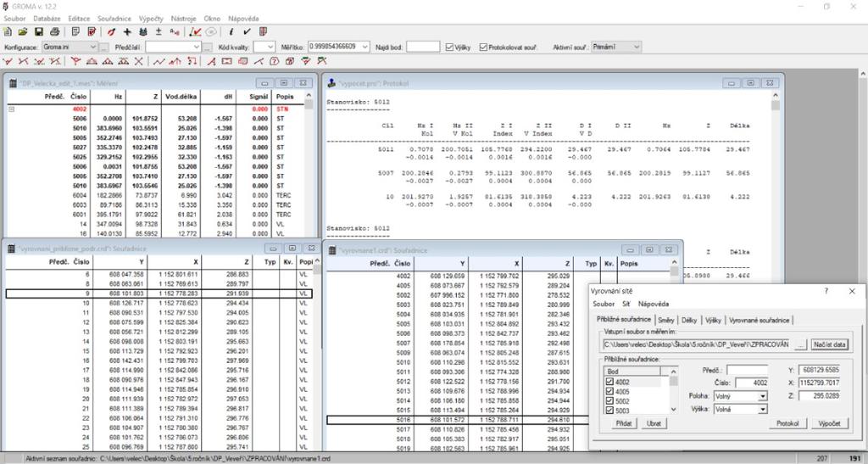Viewport: 868px width, 464px height.
Task: Click the grayed eye icon in top toolbar
Action: (210, 32)
